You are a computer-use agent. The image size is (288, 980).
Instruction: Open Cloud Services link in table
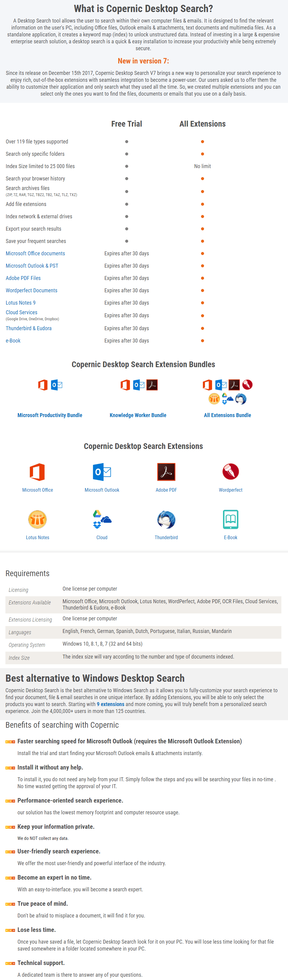tap(22, 312)
